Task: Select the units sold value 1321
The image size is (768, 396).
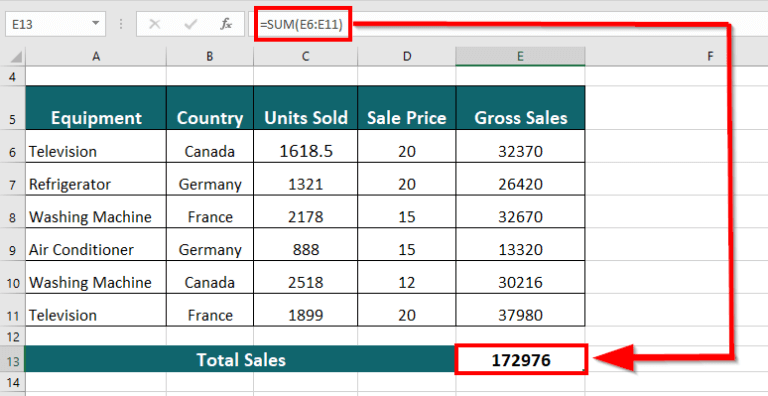Action: [x=305, y=179]
